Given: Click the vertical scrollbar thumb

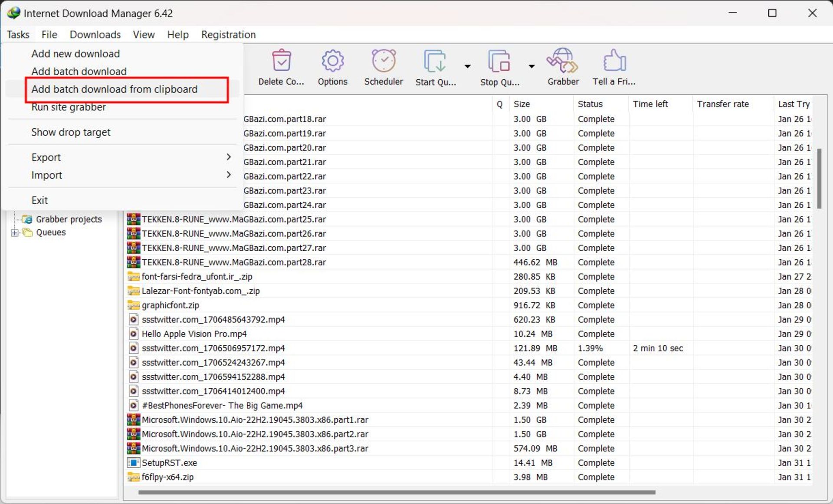Looking at the screenshot, I should [x=820, y=178].
